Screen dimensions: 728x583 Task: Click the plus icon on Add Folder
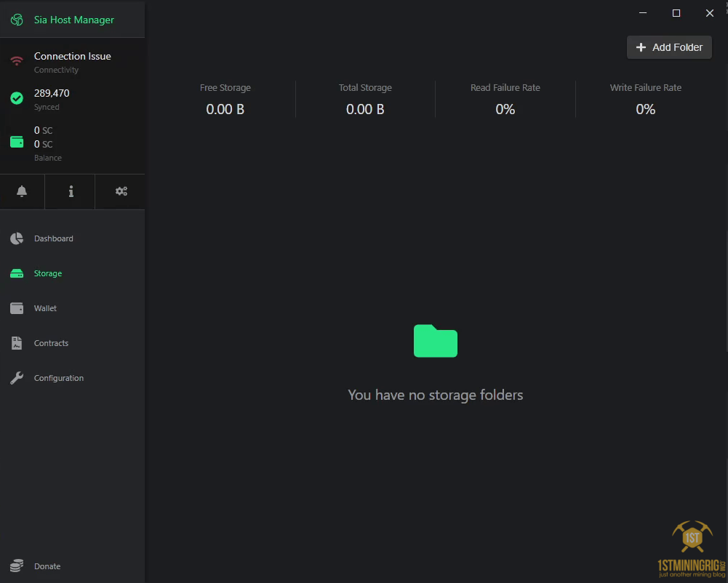tap(641, 47)
